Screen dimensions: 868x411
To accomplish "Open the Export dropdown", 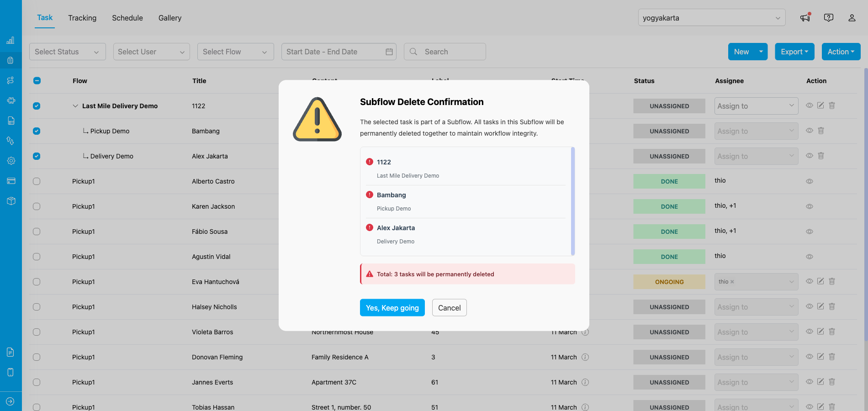I will [794, 52].
